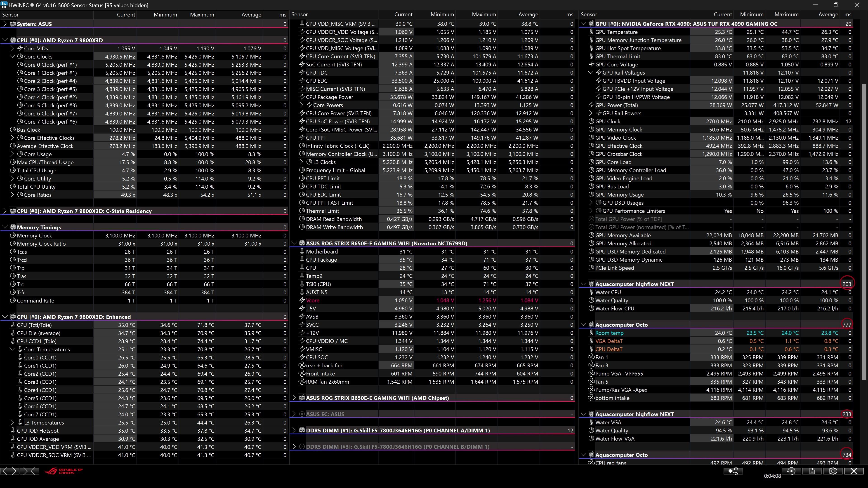Image resolution: width=868 pixels, height=488 pixels.
Task: Click the bolt icon beside Vcore
Action: click(x=302, y=300)
